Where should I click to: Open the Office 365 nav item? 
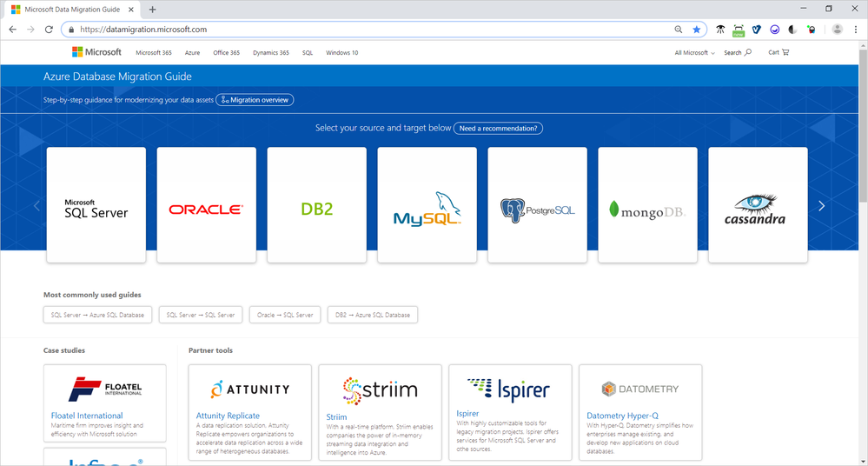(x=227, y=53)
